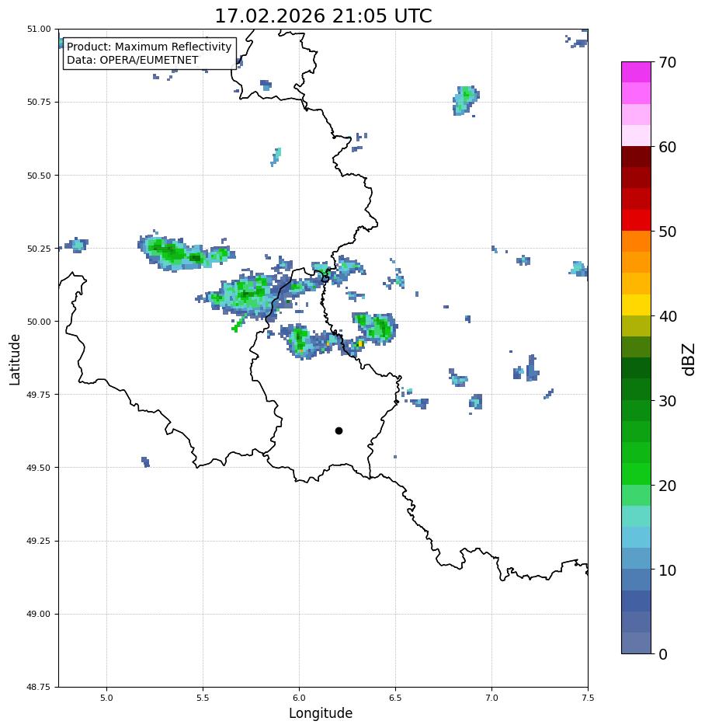This screenshot has width=705, height=728.
Task: Click the small cyan echo near 50.55°N, 5.9°E
Action: (276, 156)
